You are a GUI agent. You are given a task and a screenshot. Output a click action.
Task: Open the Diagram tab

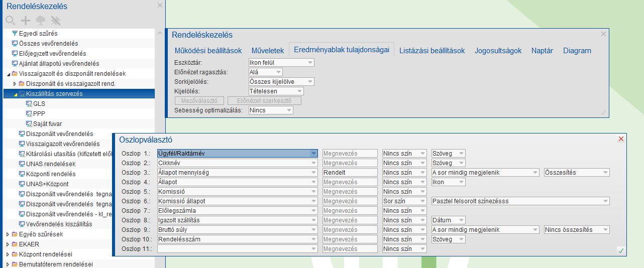[x=577, y=51]
